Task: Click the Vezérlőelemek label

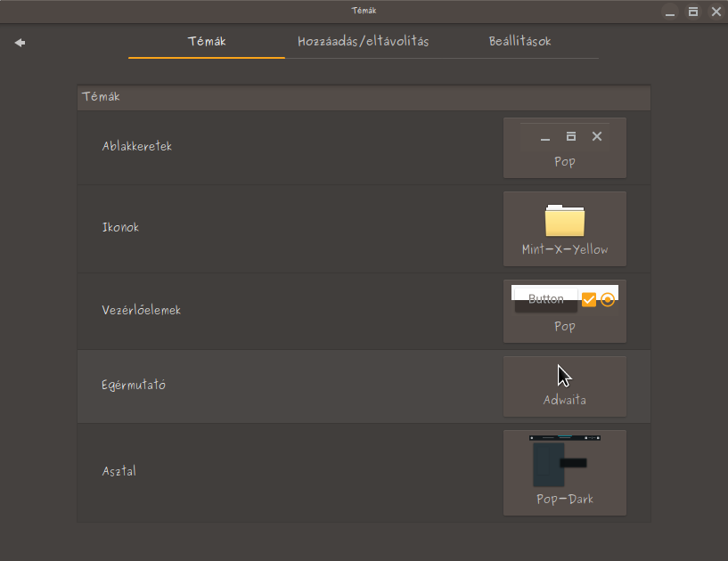Action: tap(141, 310)
